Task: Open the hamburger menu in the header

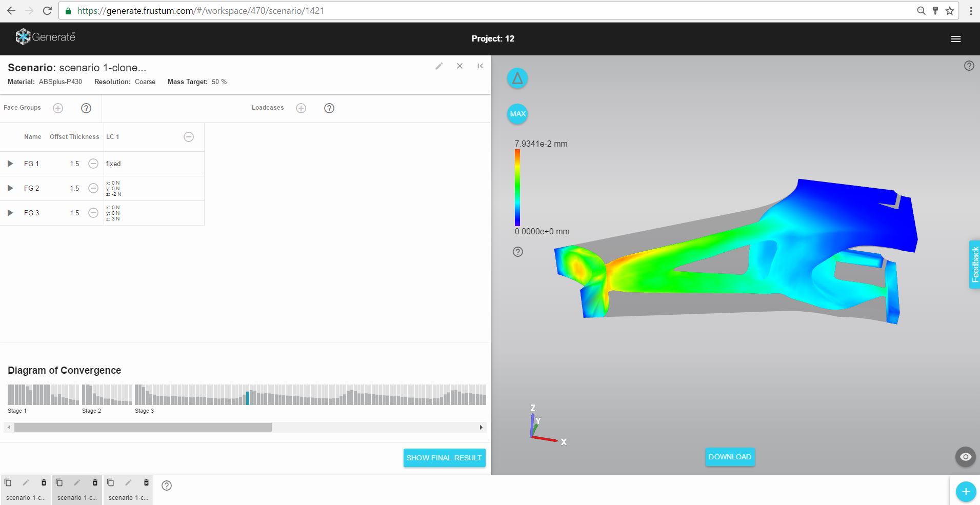Action: (956, 39)
